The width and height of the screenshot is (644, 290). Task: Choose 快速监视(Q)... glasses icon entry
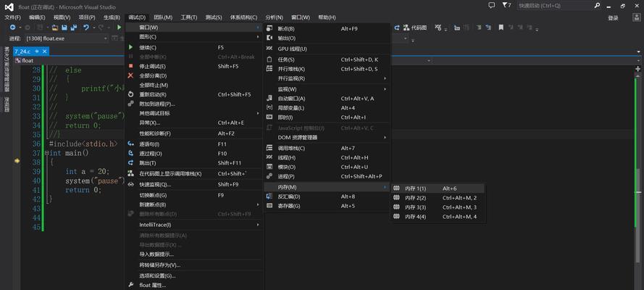click(193, 184)
